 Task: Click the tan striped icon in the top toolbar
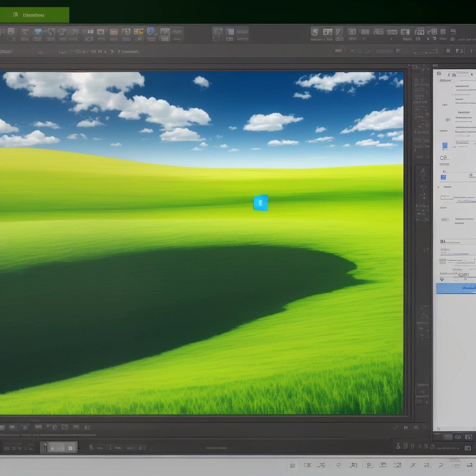(113, 32)
